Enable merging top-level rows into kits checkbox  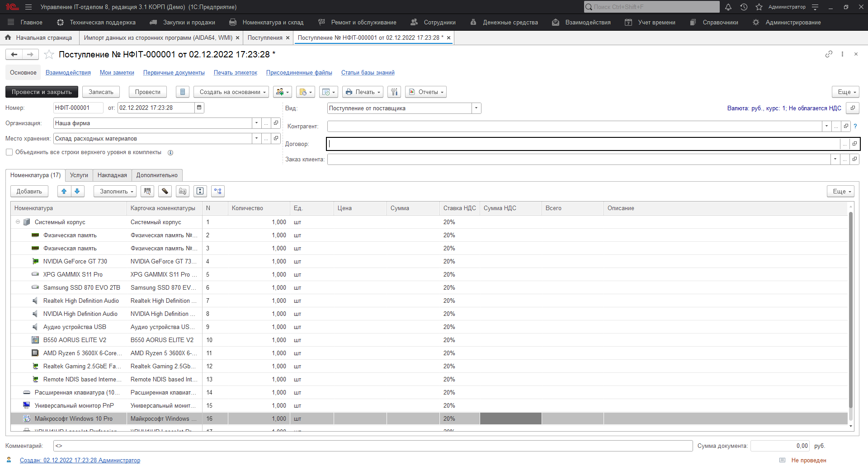[9, 152]
